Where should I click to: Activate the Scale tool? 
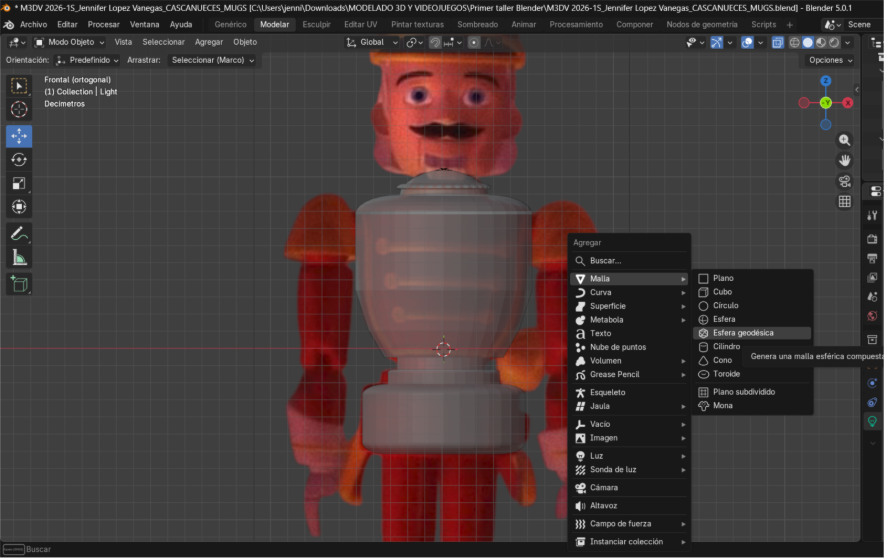[x=19, y=183]
